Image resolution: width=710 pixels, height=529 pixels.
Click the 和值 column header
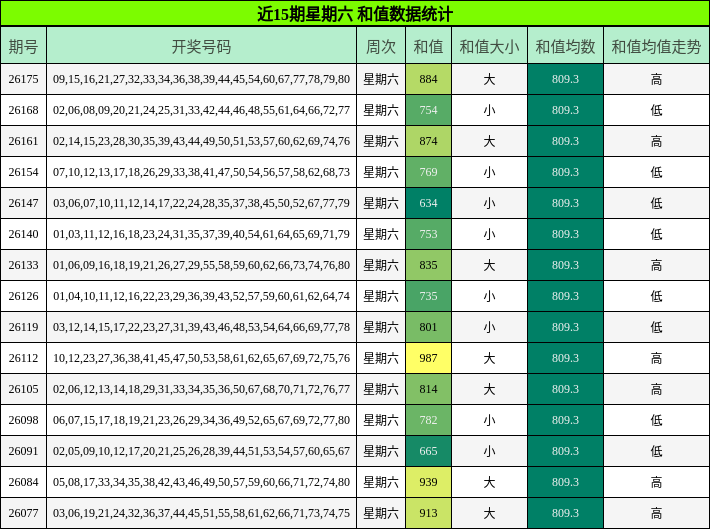(x=428, y=45)
